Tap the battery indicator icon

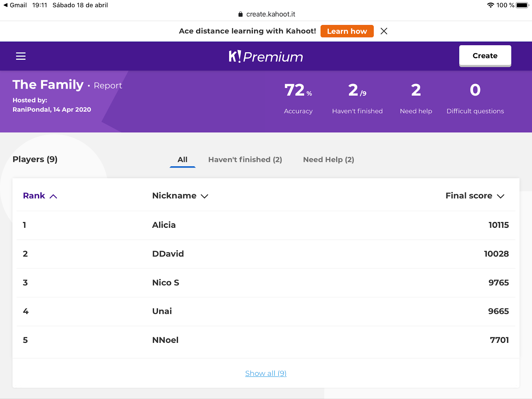[522, 5]
